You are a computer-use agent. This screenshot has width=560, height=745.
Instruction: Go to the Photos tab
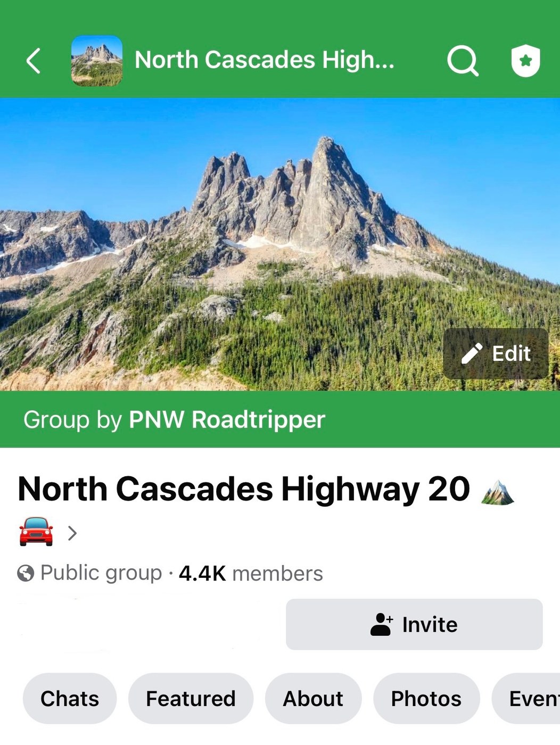point(426,699)
